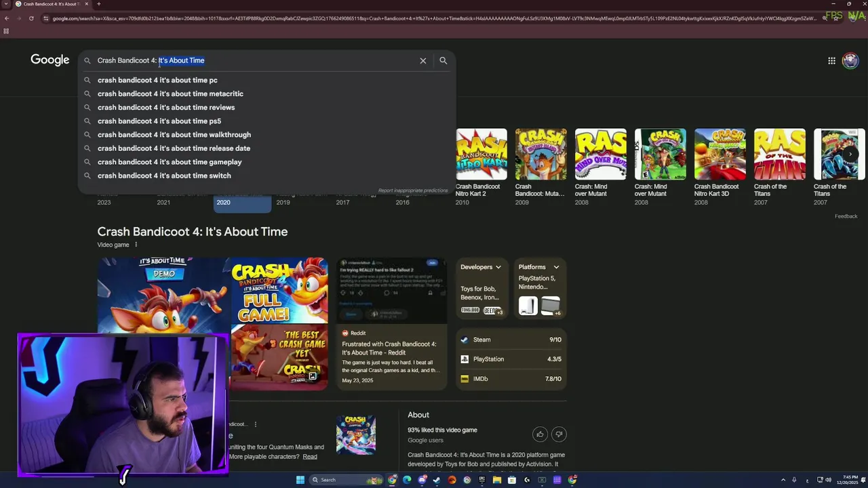Click the thumbs down dislike icon
868x488 pixels.
click(559, 434)
